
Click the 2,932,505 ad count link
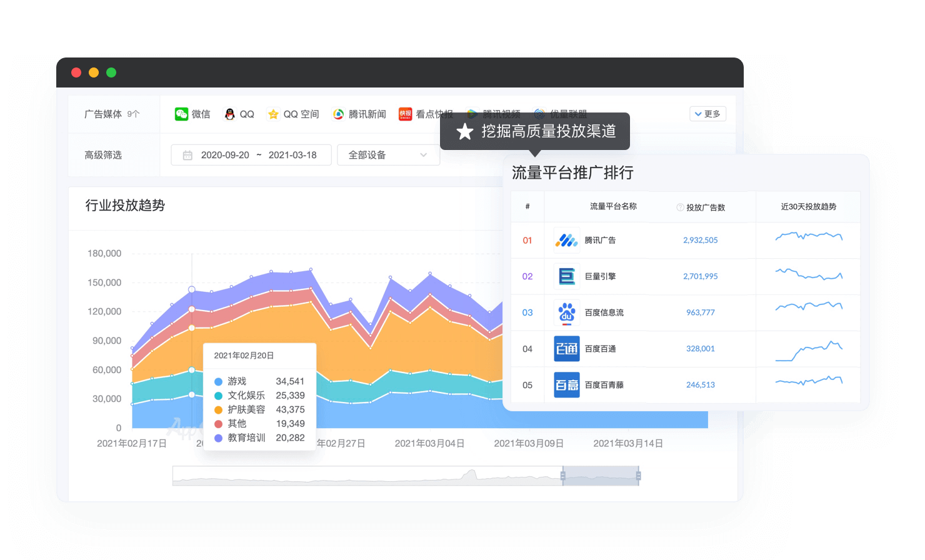tap(700, 240)
